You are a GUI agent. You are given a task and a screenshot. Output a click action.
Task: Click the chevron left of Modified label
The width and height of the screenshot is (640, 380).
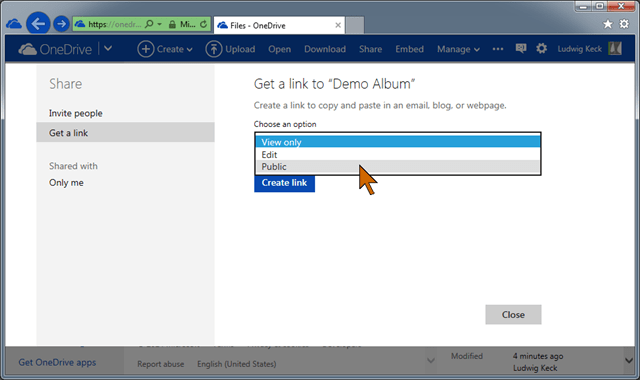click(431, 360)
